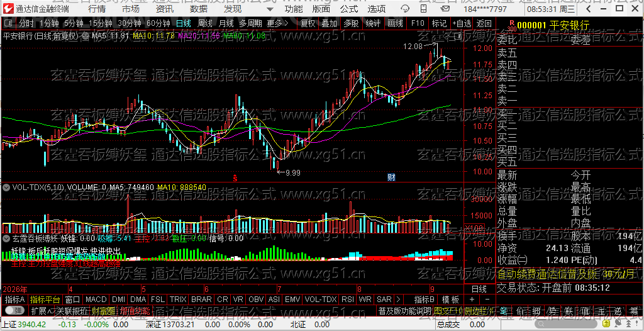644x331 pixels.
Task: Switch to 5分钟 chart period
Action: [74, 23]
